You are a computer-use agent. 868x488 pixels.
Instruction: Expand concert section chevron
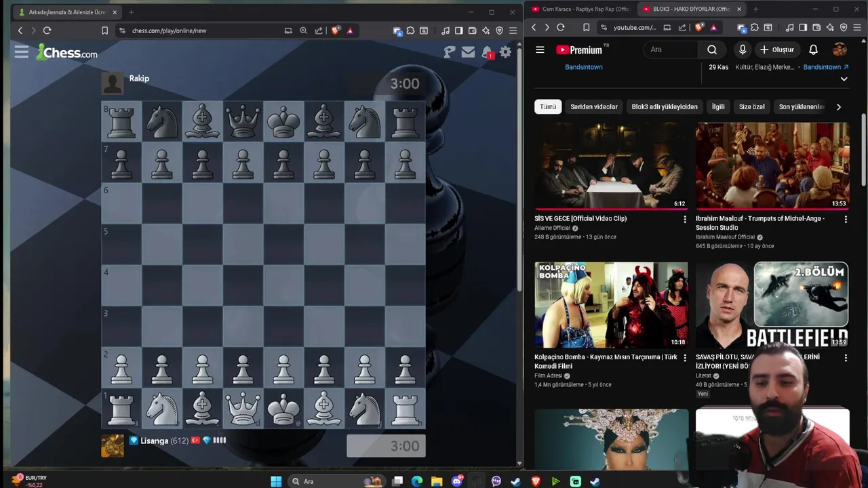(x=844, y=79)
